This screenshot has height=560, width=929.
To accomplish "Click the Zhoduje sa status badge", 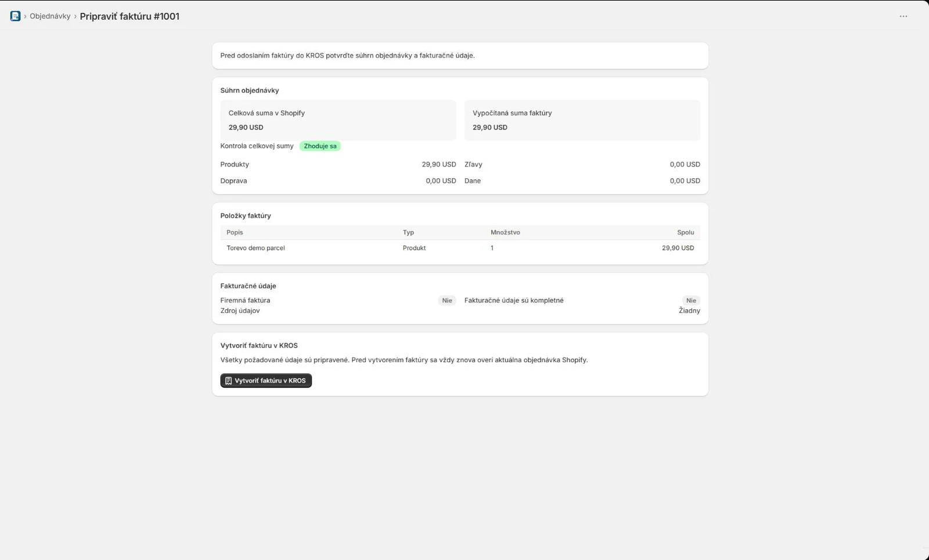I will pyautogui.click(x=320, y=146).
